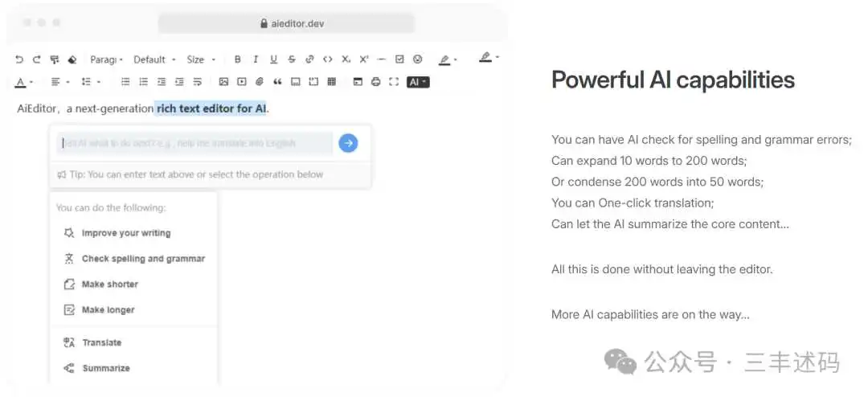Insert a task list checkbox
This screenshot has height=397, width=868.
click(x=399, y=59)
